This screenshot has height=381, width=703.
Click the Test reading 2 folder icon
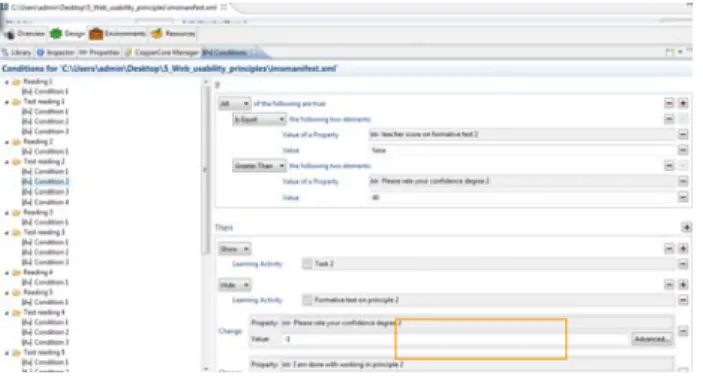pyautogui.click(x=17, y=161)
